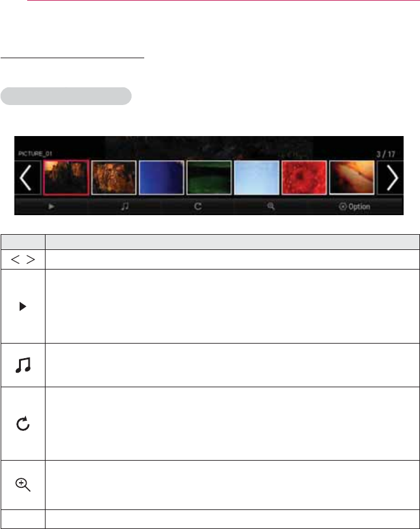The width and height of the screenshot is (420, 529).
Task: Select the orange autumn leaves thumbnail
Action: 114,178
